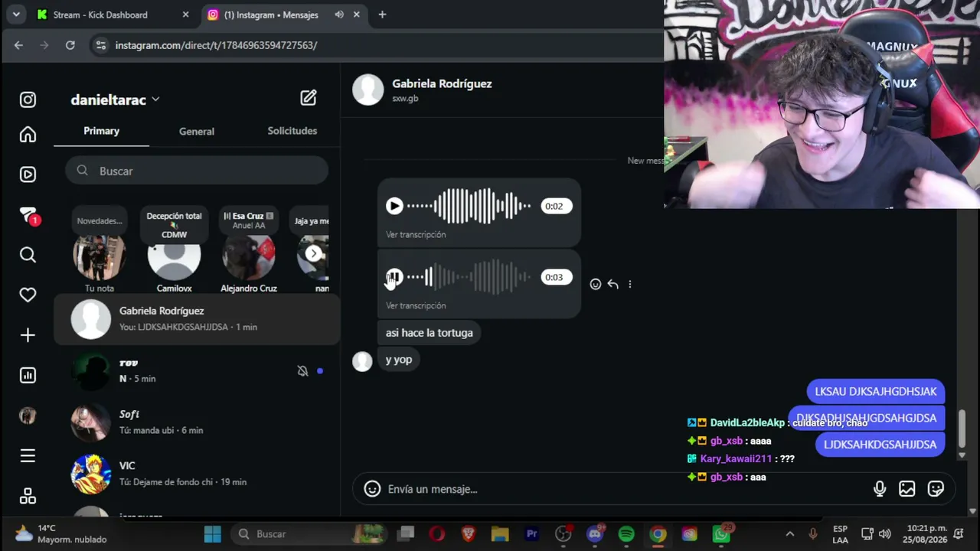Click the muted bell icon on rov chat
The width and height of the screenshot is (980, 551).
point(302,370)
